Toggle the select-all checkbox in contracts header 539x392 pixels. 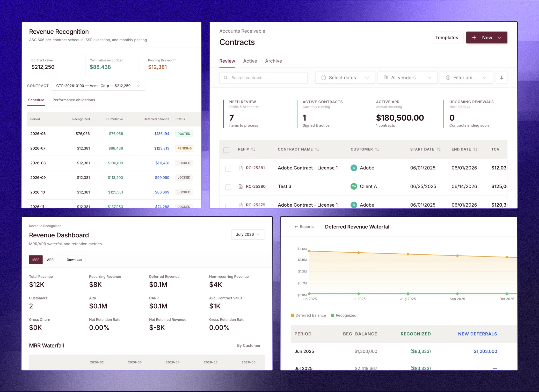pos(226,150)
